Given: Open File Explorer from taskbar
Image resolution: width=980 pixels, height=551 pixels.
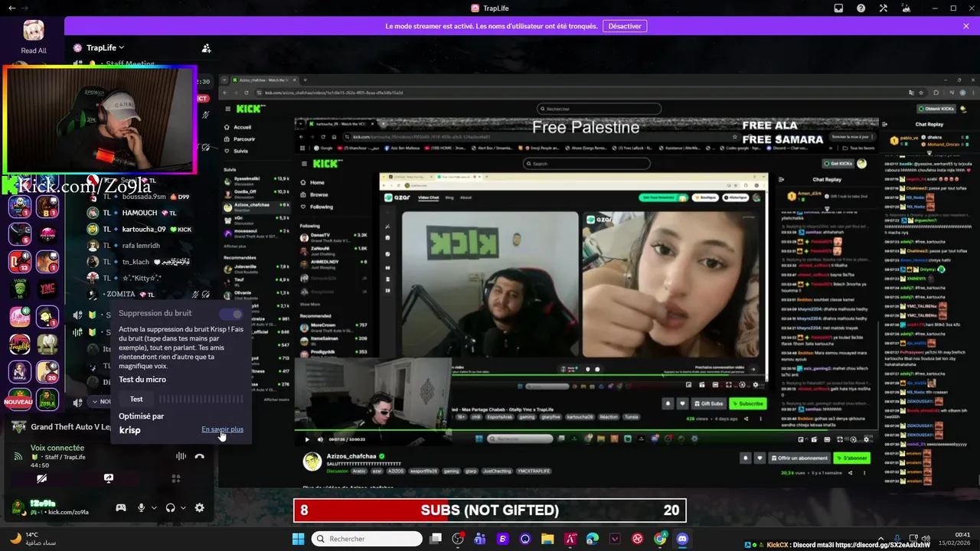Looking at the screenshot, I should [x=547, y=539].
